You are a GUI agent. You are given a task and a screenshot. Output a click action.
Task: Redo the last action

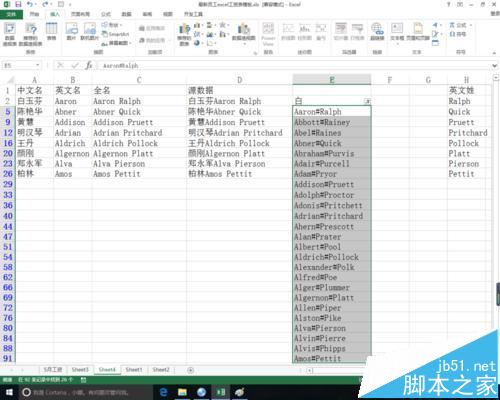click(x=45, y=5)
